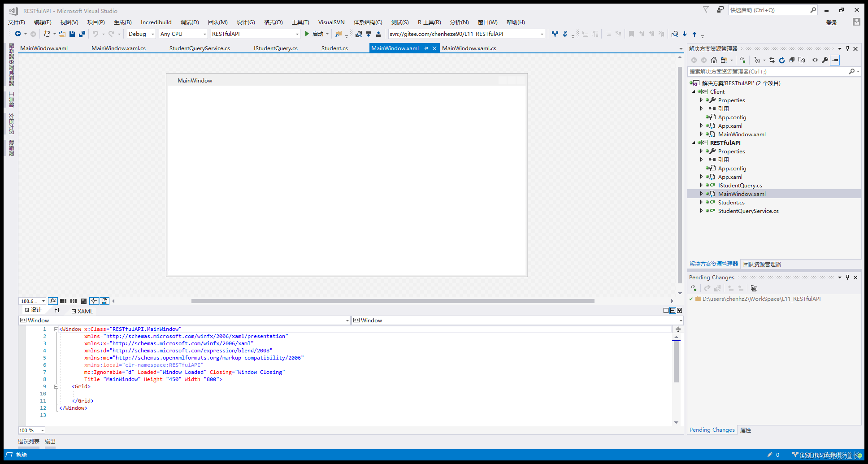Click the Pending Changes filter clock icon
This screenshot has height=464, width=868.
pyautogui.click(x=757, y=60)
